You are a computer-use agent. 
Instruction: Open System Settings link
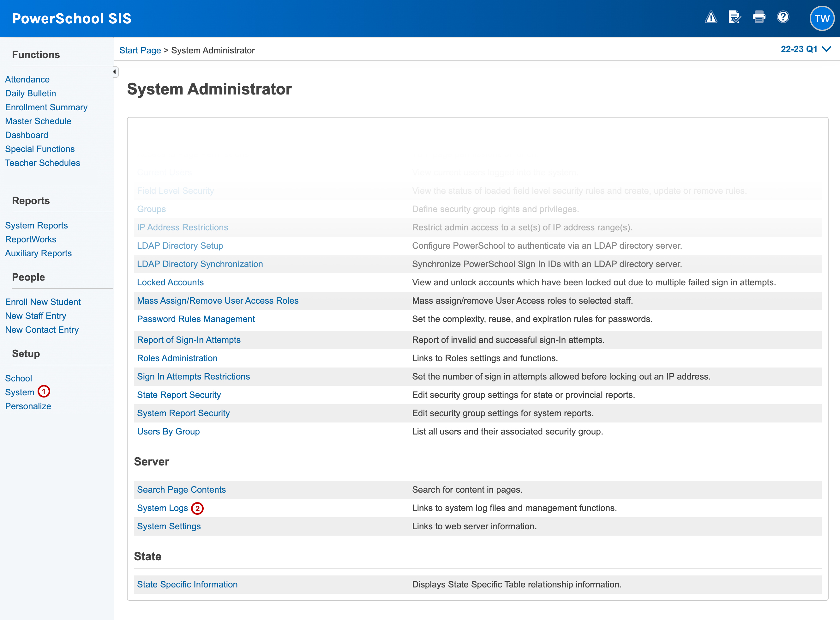click(x=169, y=527)
